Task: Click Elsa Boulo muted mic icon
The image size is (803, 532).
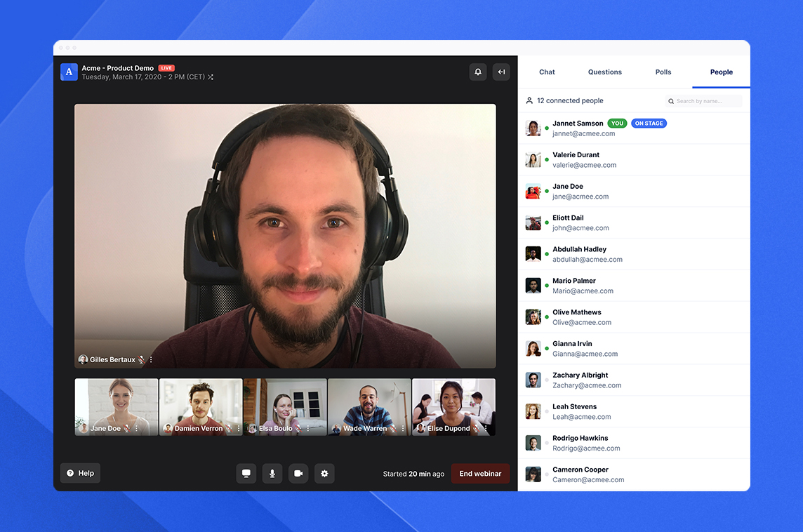Action: (298, 429)
